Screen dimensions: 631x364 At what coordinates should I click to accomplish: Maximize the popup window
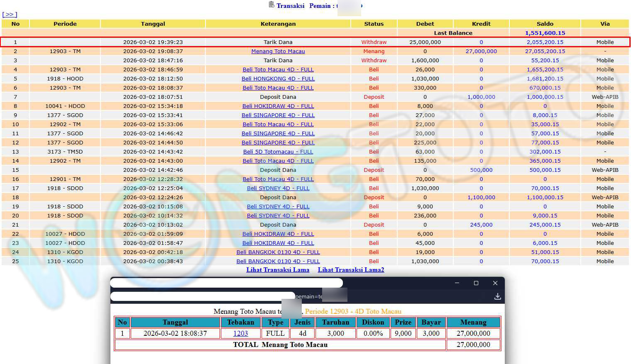pos(476,283)
